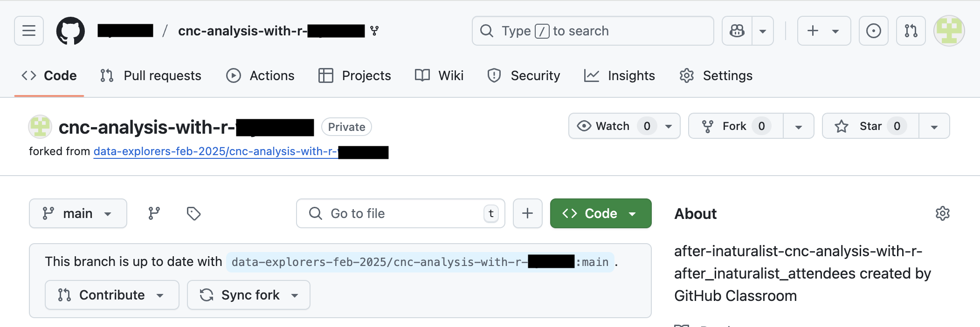Open the Insights tab
The width and height of the screenshot is (980, 327).
[x=619, y=75]
